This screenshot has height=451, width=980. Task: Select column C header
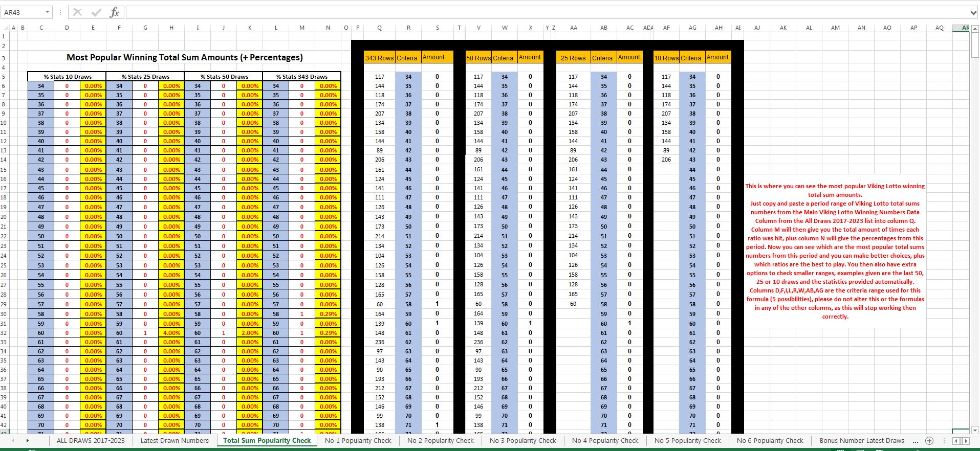pyautogui.click(x=41, y=28)
